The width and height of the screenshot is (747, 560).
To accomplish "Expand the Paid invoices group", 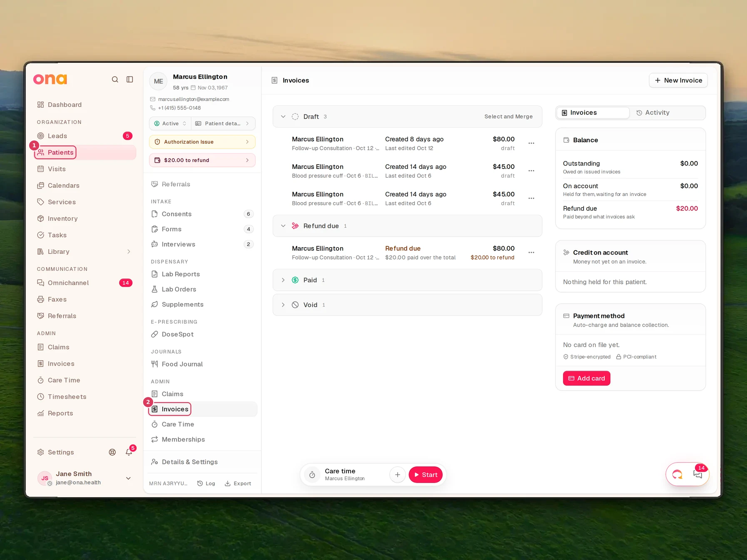I will pyautogui.click(x=283, y=280).
